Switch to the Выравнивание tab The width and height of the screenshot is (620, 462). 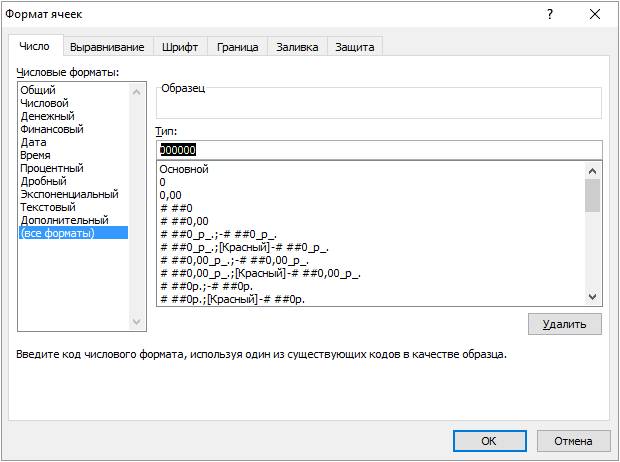107,47
